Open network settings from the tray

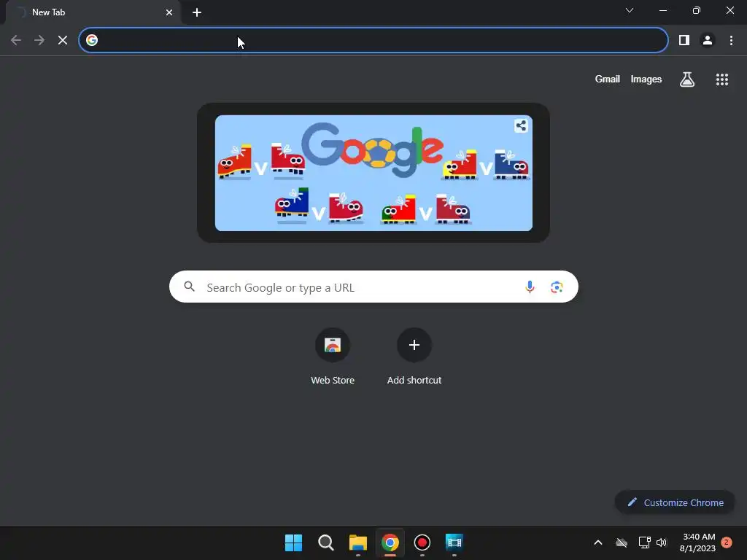(644, 542)
